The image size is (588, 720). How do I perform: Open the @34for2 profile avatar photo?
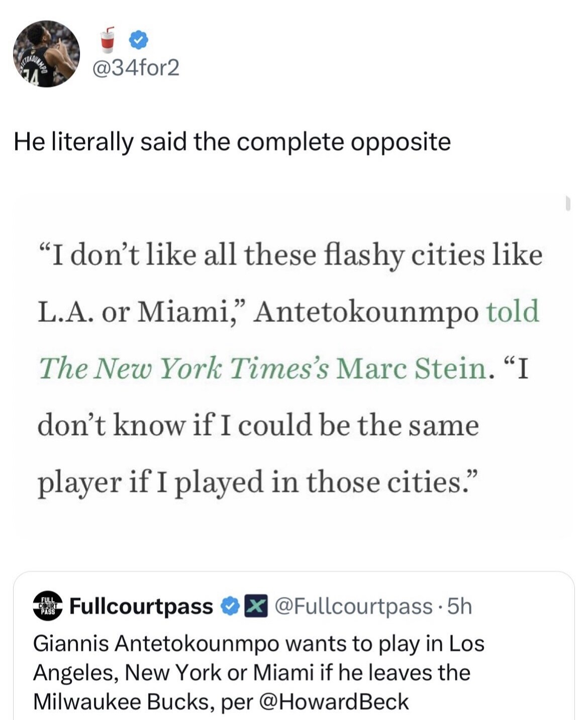[x=46, y=54]
